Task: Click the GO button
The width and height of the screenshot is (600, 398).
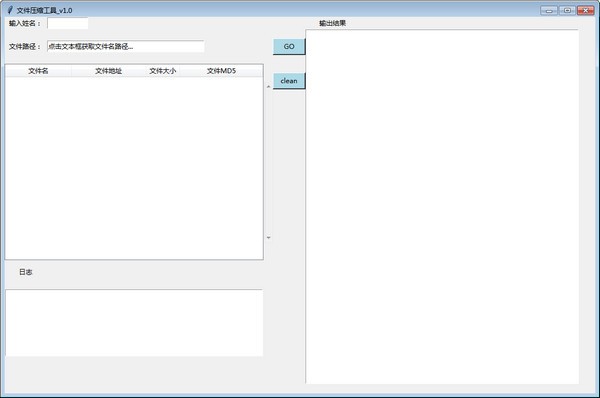Action: [x=289, y=47]
